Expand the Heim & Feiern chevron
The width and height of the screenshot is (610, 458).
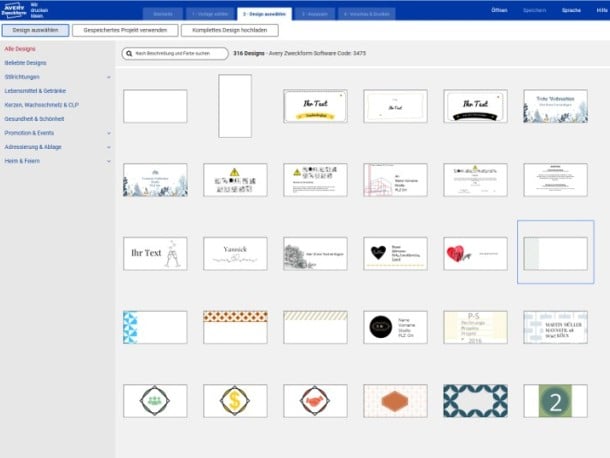coord(109,161)
